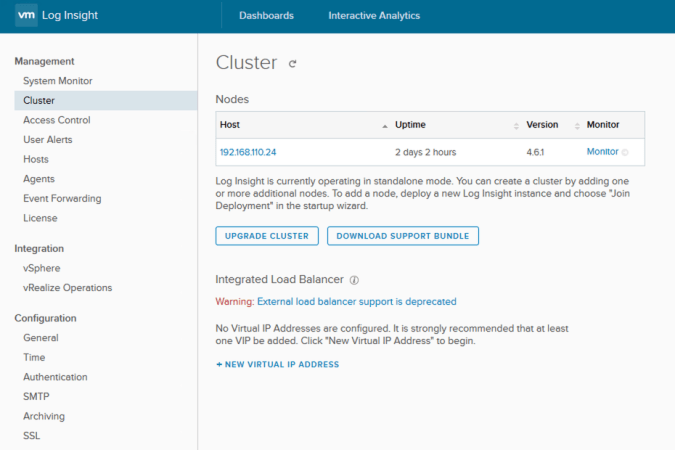The width and height of the screenshot is (675, 450).
Task: Click the version value 4.6.1
Action: click(535, 152)
